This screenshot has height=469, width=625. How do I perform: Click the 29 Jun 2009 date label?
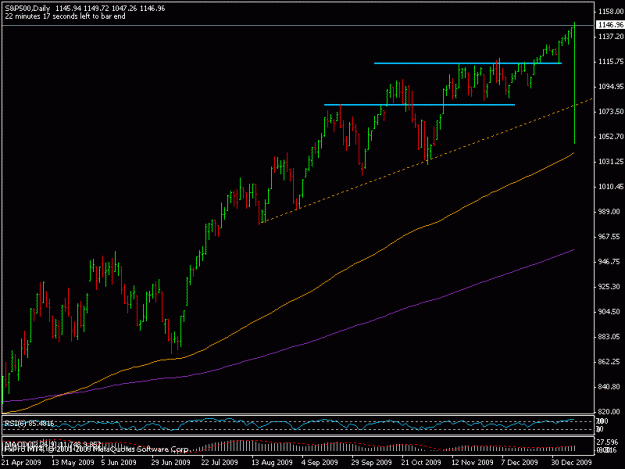click(x=171, y=462)
